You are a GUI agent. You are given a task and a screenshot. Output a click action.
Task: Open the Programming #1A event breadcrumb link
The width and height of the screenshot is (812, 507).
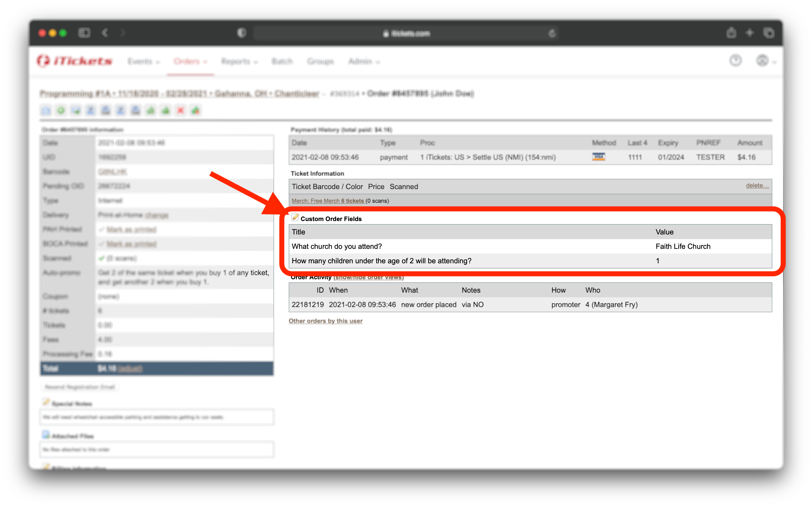pos(179,94)
